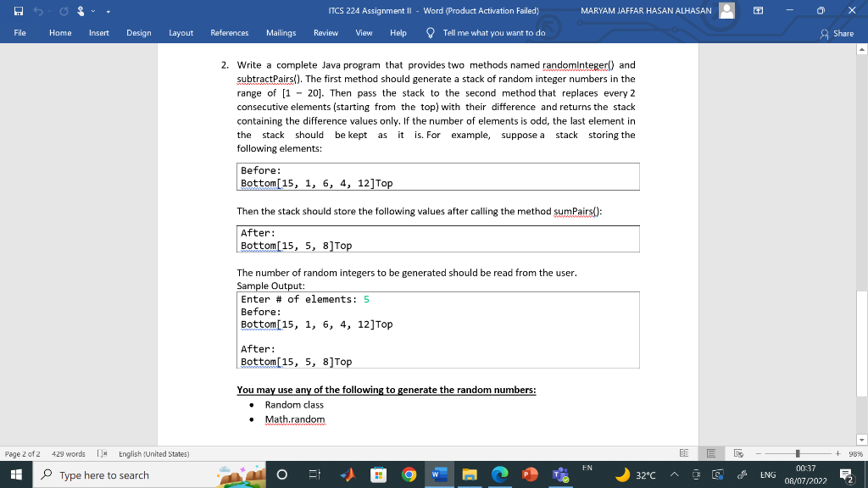Save the document via Quick Access toolbar

click(x=19, y=10)
